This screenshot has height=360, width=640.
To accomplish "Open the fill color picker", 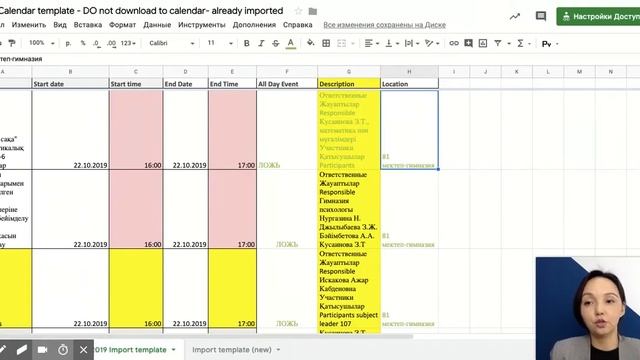I will click(311, 43).
